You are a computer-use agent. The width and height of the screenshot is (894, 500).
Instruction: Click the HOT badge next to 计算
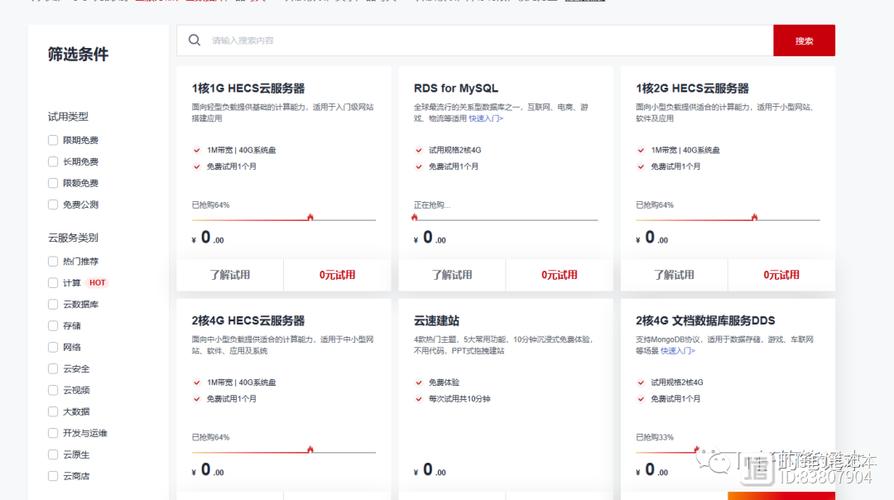click(97, 283)
